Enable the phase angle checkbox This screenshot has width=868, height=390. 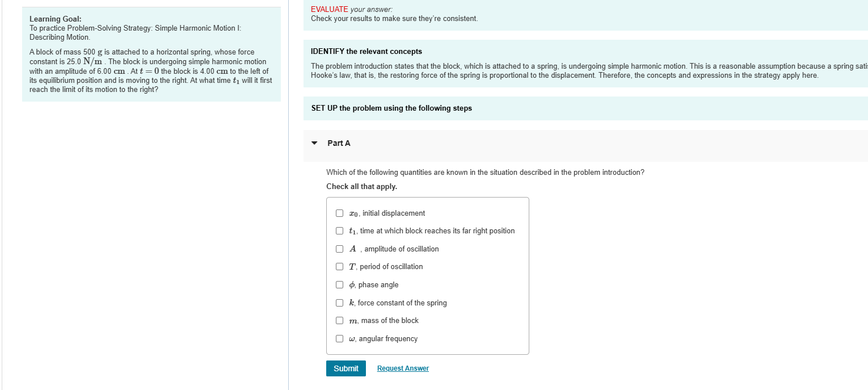339,284
